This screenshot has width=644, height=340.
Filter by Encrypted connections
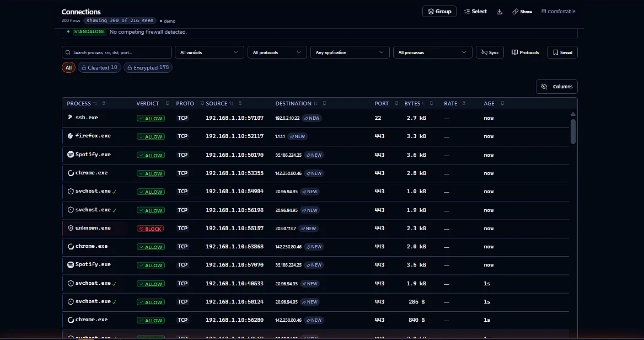148,67
